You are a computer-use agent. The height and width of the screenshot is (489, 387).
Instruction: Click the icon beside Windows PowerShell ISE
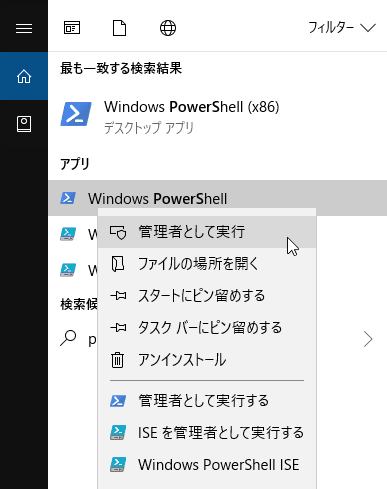pyautogui.click(x=118, y=464)
